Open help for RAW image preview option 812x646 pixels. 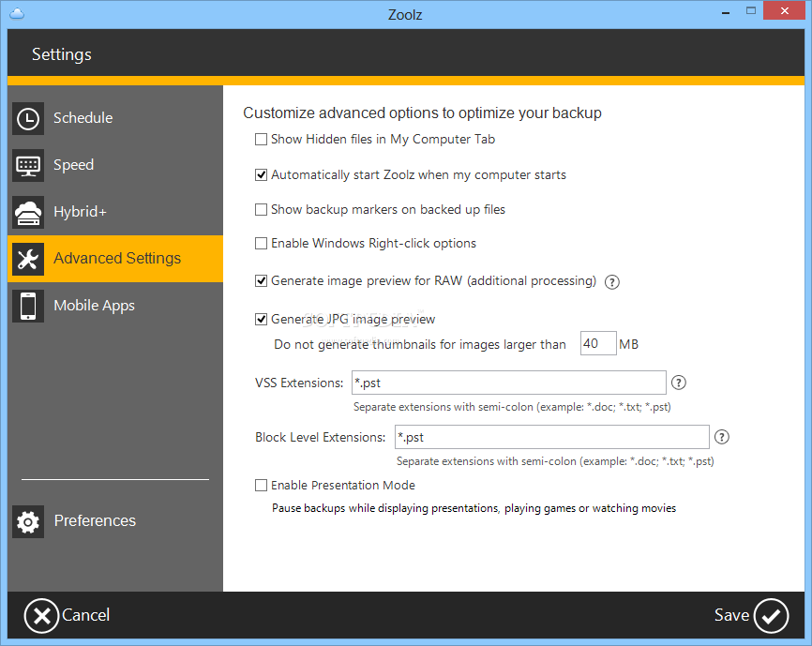pyautogui.click(x=612, y=282)
